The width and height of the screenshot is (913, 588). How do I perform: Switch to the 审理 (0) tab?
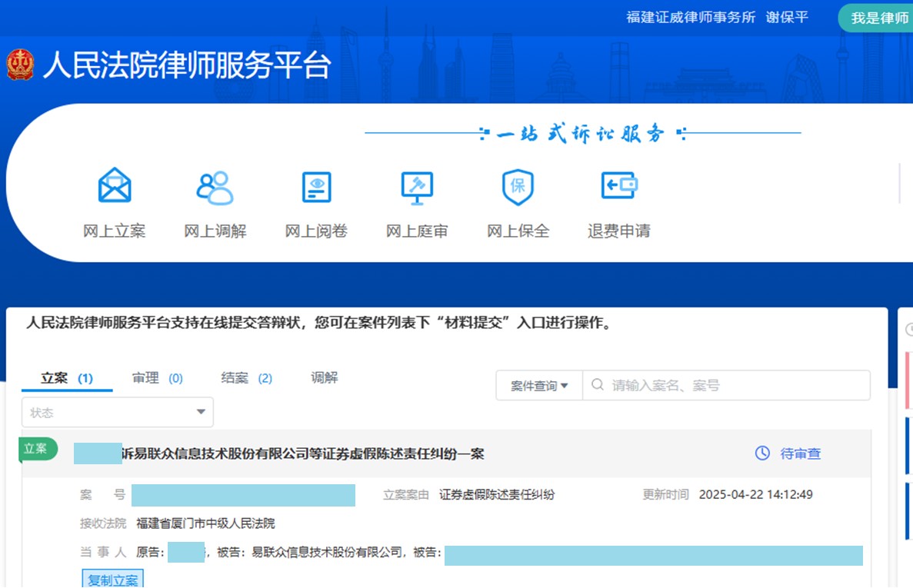[157, 378]
